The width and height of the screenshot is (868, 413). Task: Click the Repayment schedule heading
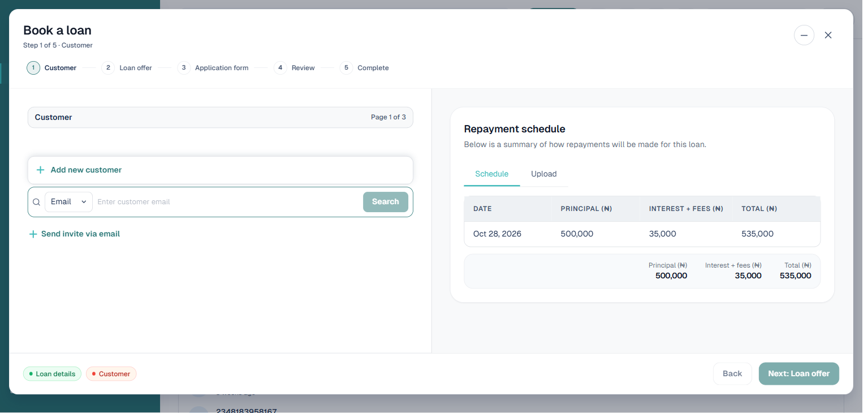click(x=515, y=129)
